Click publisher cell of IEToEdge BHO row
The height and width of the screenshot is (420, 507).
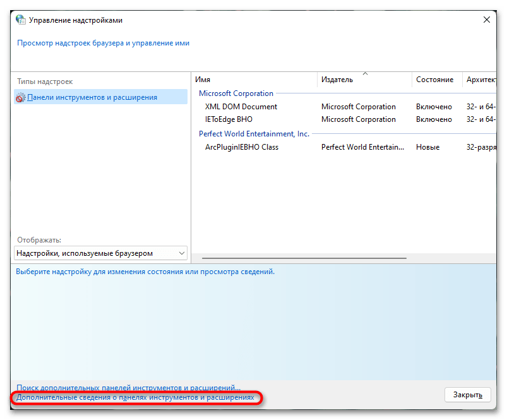358,119
